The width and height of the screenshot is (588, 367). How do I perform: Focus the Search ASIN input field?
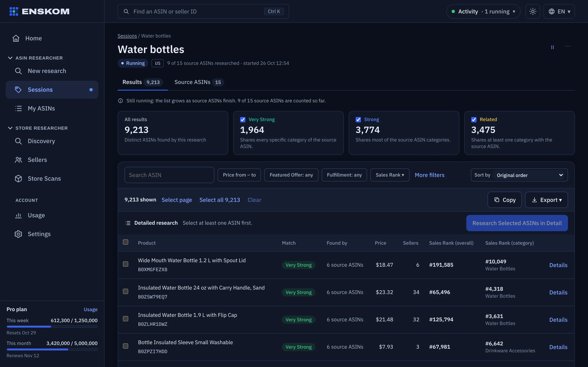(169, 175)
